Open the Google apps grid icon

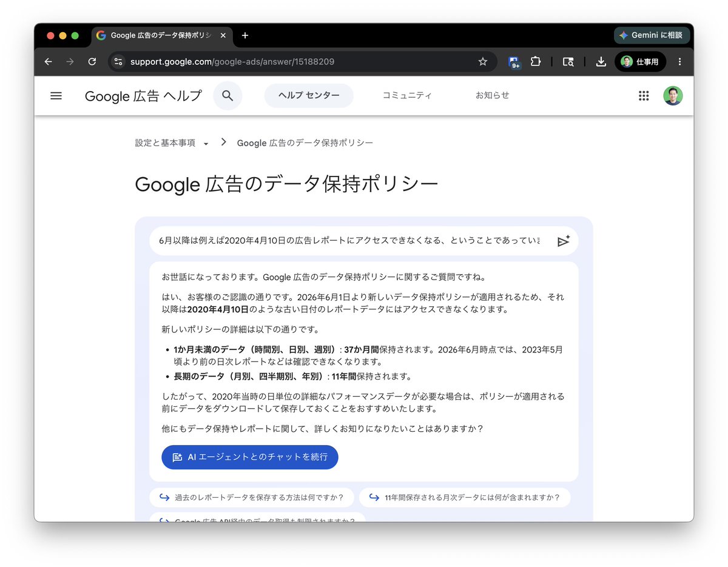click(644, 95)
